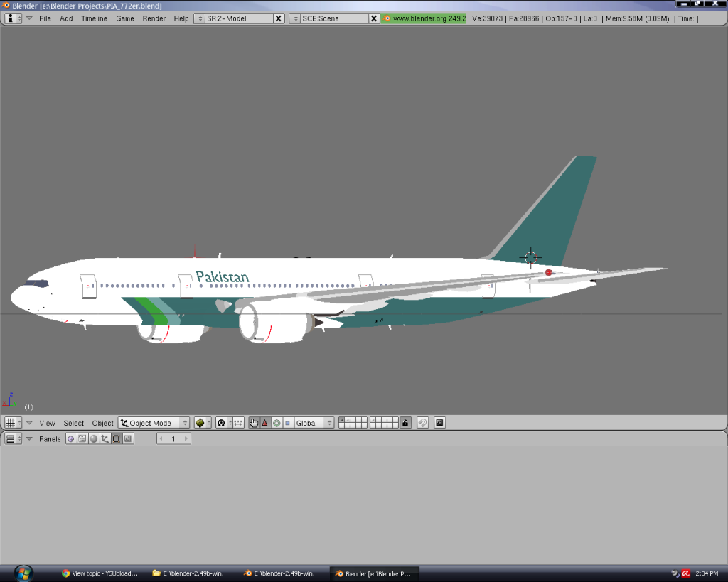Click the Mem:9.58M memory readout
Image resolution: width=728 pixels, height=582 pixels.
coord(638,18)
